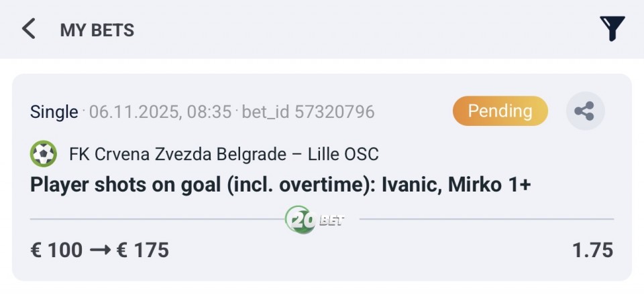Click the Pending status badge
The width and height of the screenshot is (644, 294).
(500, 111)
